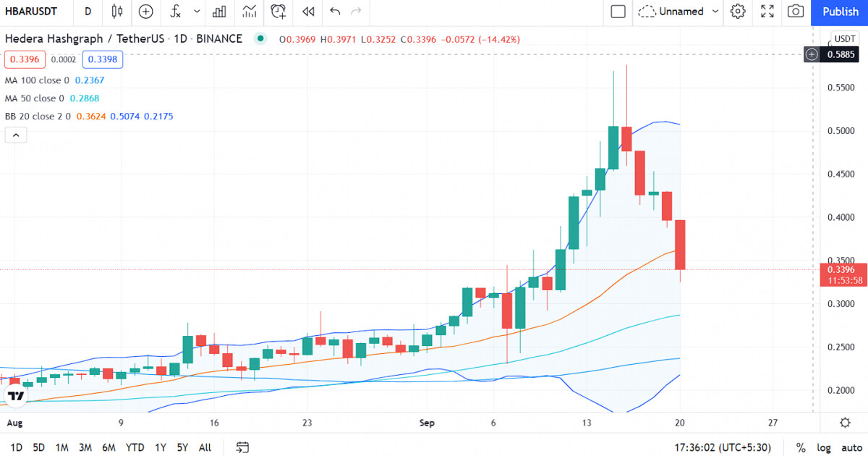Set time range to 5Y
This screenshot has height=456, width=868.
pos(182,447)
